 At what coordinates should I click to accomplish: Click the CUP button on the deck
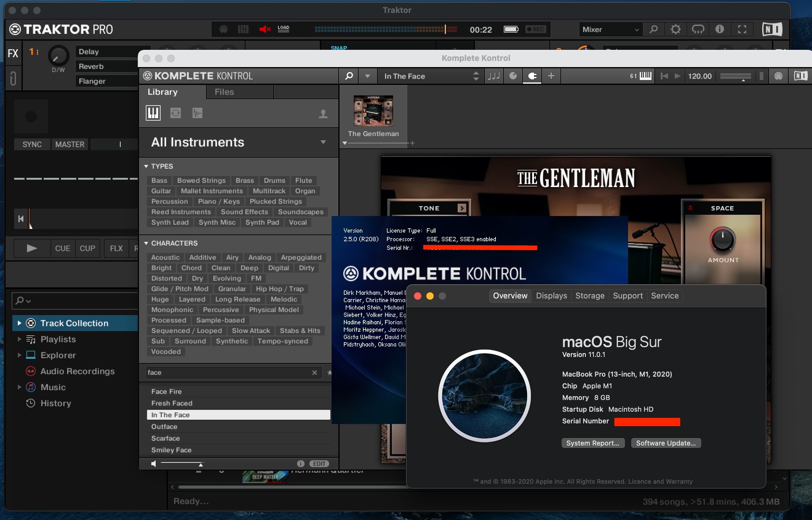coord(87,249)
